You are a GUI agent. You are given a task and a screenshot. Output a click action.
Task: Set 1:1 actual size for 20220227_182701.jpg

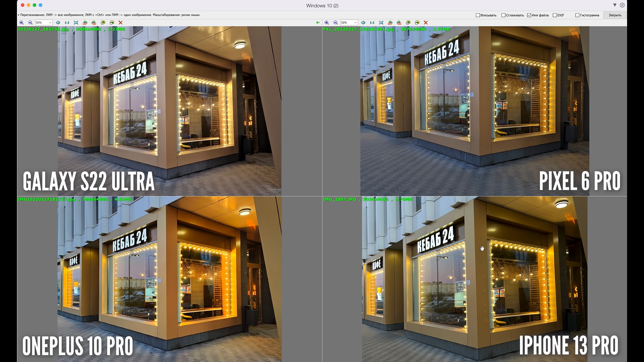click(67, 23)
